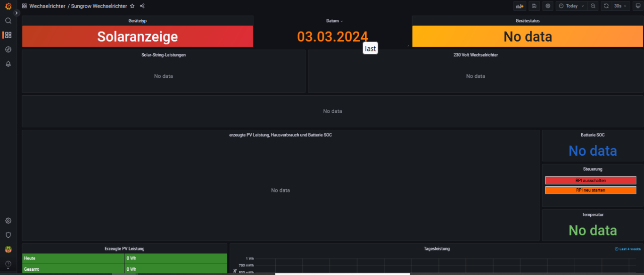
Task: Open the Alerting bell icon
Action: pos(8,64)
